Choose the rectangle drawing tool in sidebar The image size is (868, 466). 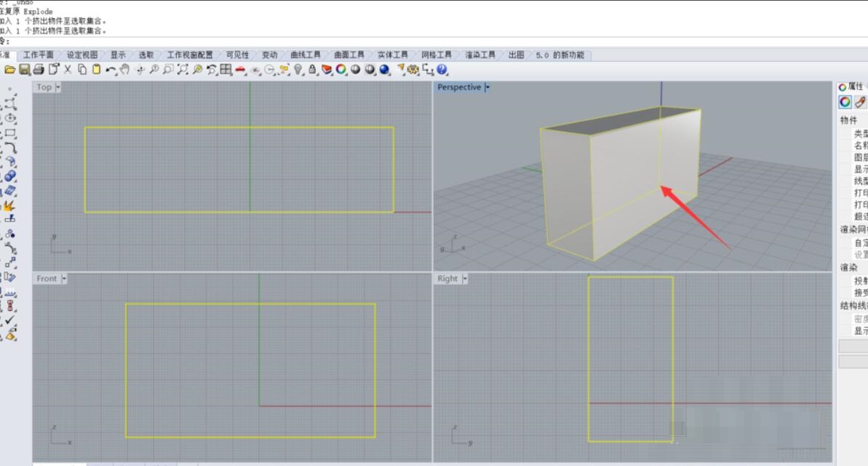coord(10,133)
